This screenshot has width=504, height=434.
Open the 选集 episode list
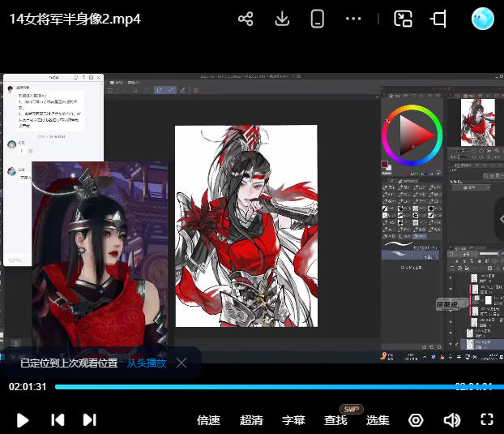pos(378,420)
